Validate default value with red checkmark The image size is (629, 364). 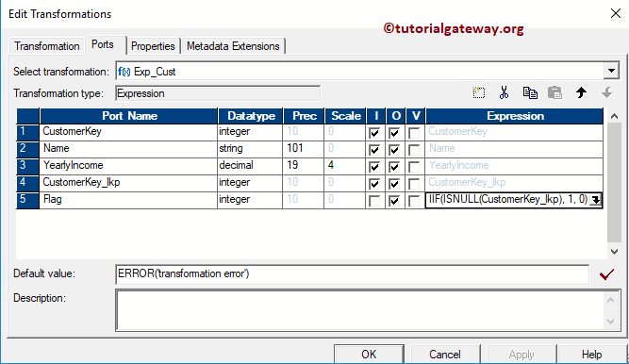tap(606, 274)
